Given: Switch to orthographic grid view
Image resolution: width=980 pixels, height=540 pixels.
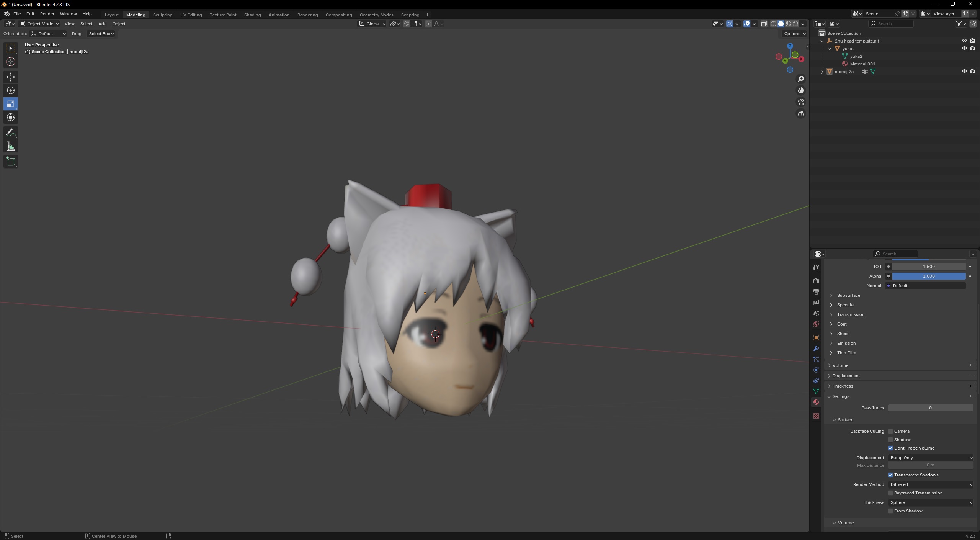Looking at the screenshot, I should click(x=800, y=114).
